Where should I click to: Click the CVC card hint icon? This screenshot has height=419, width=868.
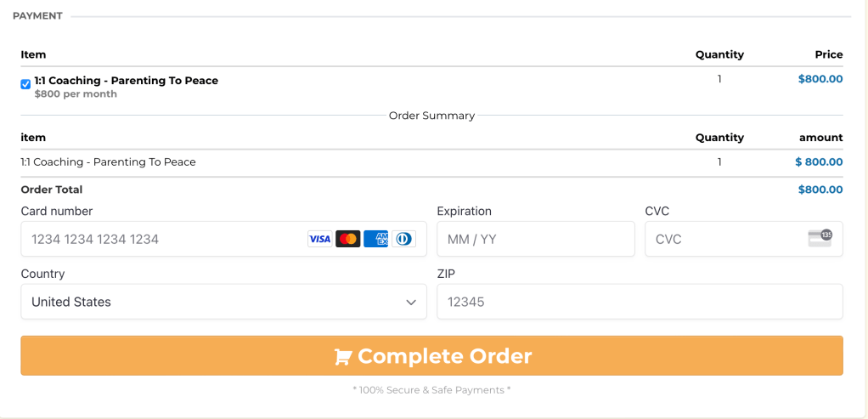[x=820, y=239]
